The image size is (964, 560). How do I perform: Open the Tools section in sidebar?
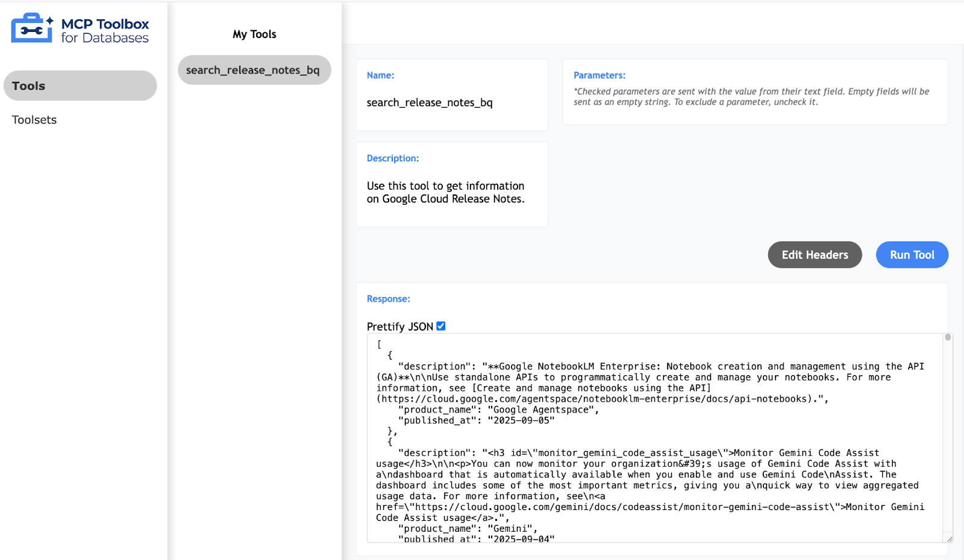point(80,86)
